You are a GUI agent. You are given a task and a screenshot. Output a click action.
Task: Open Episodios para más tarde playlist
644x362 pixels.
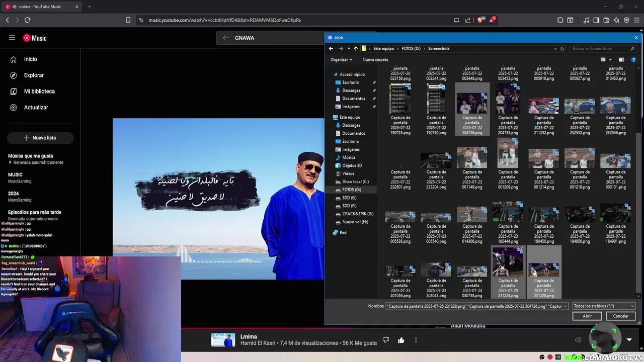point(35,215)
